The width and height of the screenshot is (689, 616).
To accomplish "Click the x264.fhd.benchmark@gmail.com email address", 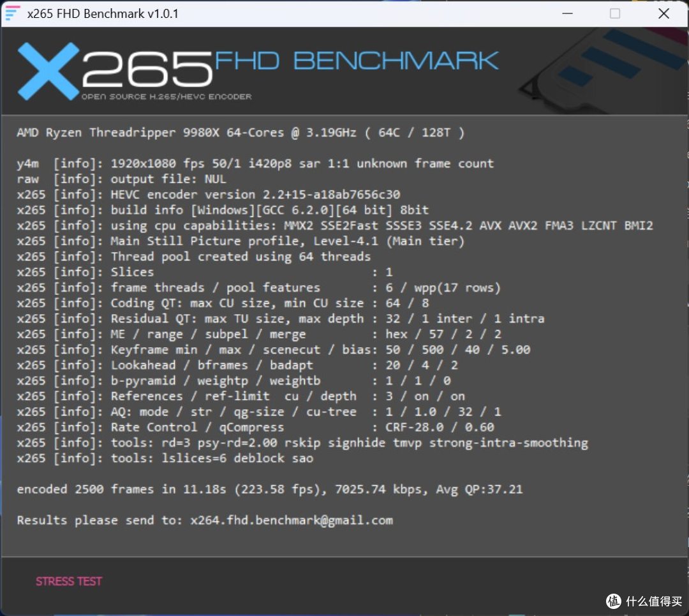I will pos(292,520).
